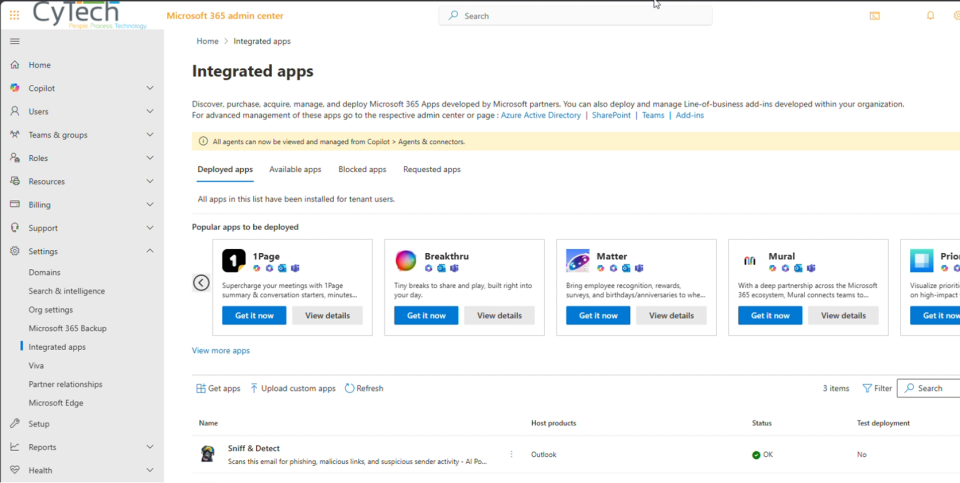The width and height of the screenshot is (960, 483).
Task: Switch to the Requested apps tab
Action: (x=432, y=170)
